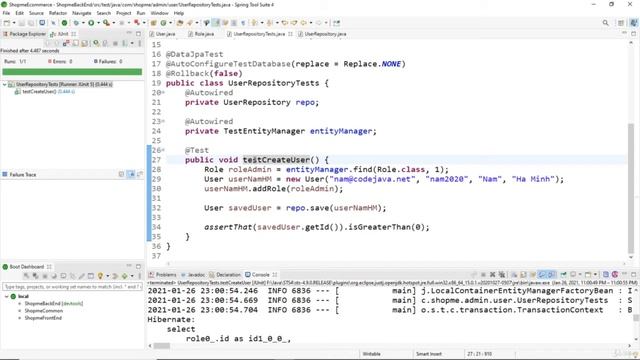The width and height of the screenshot is (640, 360).
Task: Click Rerun Test Failures First icon in JUnit view
Action: (105, 43)
